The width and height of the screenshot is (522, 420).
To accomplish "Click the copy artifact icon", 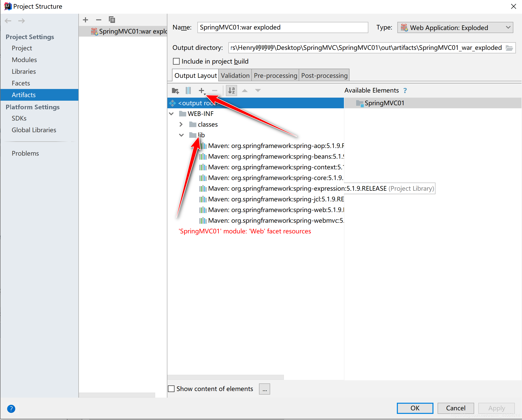I will click(x=112, y=20).
